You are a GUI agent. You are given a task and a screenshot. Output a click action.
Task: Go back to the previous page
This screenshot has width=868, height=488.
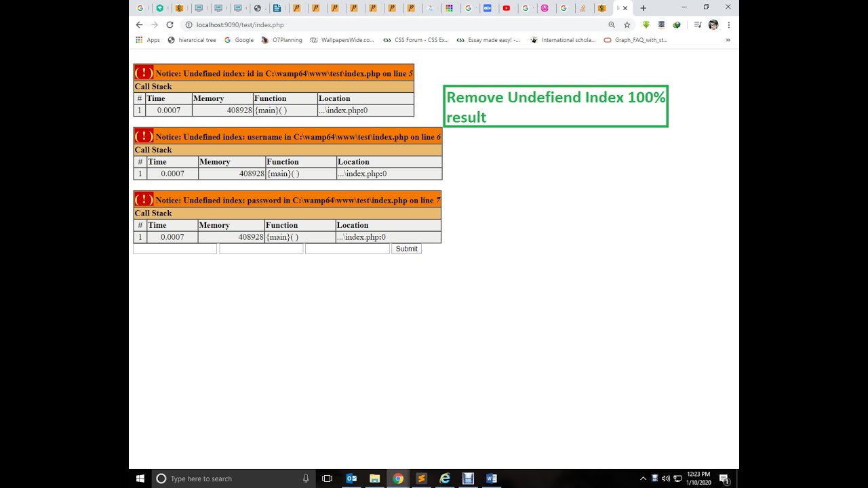pos(139,24)
